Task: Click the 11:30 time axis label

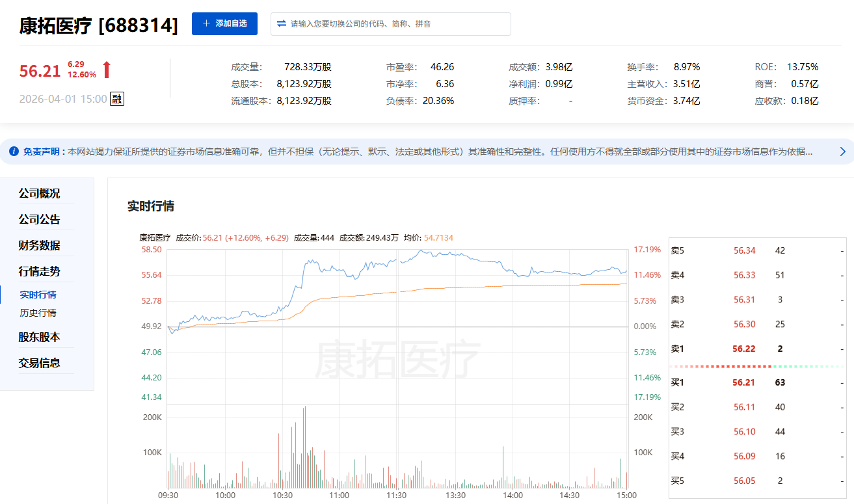Action: [397, 496]
